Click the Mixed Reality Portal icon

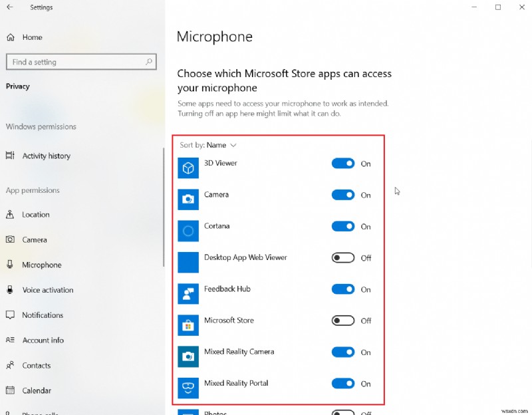coord(188,387)
